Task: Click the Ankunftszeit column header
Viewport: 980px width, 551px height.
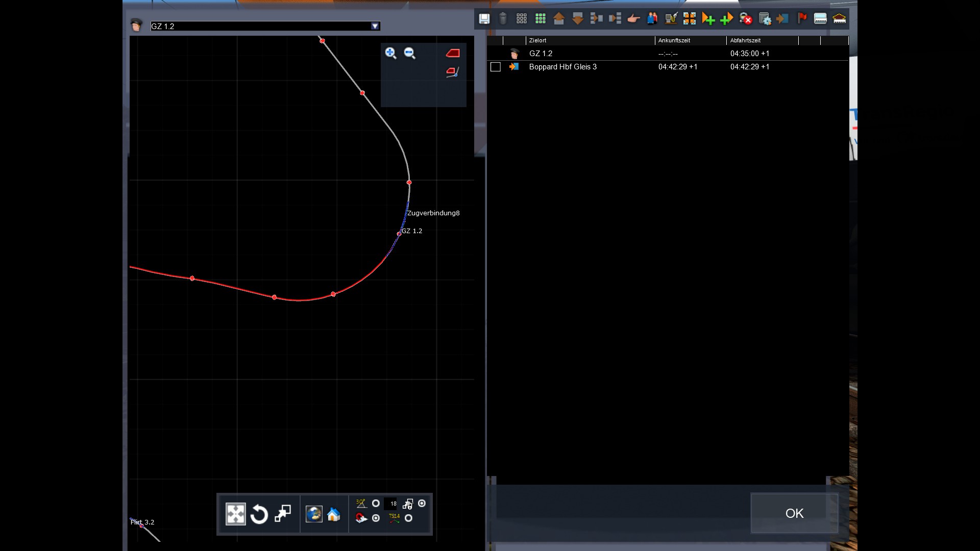Action: tap(690, 40)
